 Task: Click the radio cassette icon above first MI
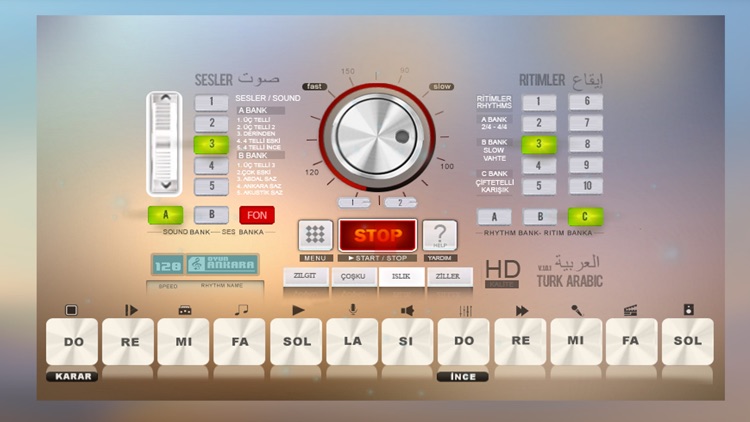(185, 310)
